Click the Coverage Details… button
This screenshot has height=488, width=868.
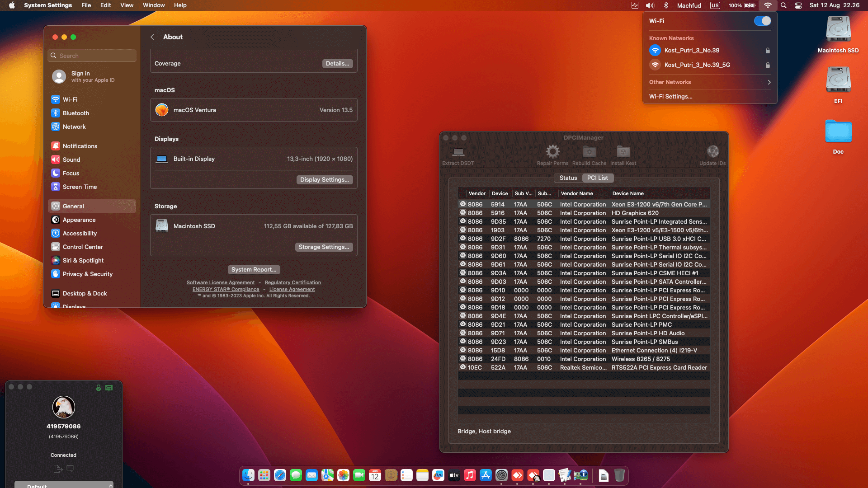pyautogui.click(x=337, y=64)
